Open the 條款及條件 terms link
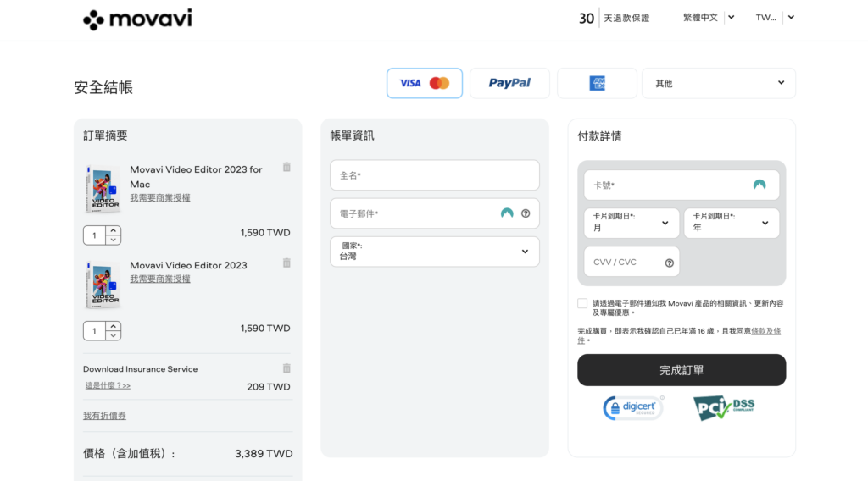Image resolution: width=868 pixels, height=481 pixels. click(765, 331)
